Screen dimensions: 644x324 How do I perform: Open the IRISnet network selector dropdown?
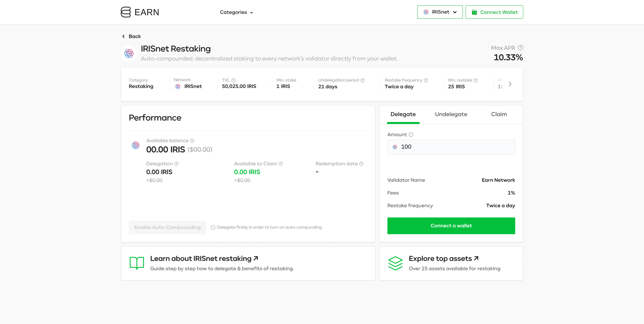tap(440, 12)
